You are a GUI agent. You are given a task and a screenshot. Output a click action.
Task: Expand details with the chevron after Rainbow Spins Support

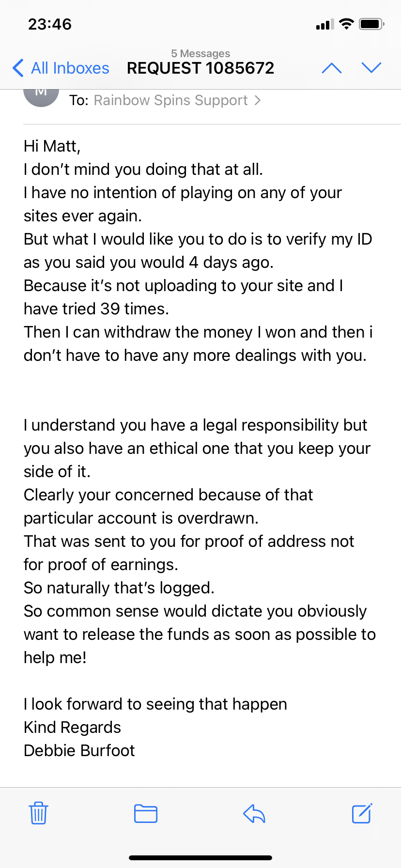click(x=258, y=100)
